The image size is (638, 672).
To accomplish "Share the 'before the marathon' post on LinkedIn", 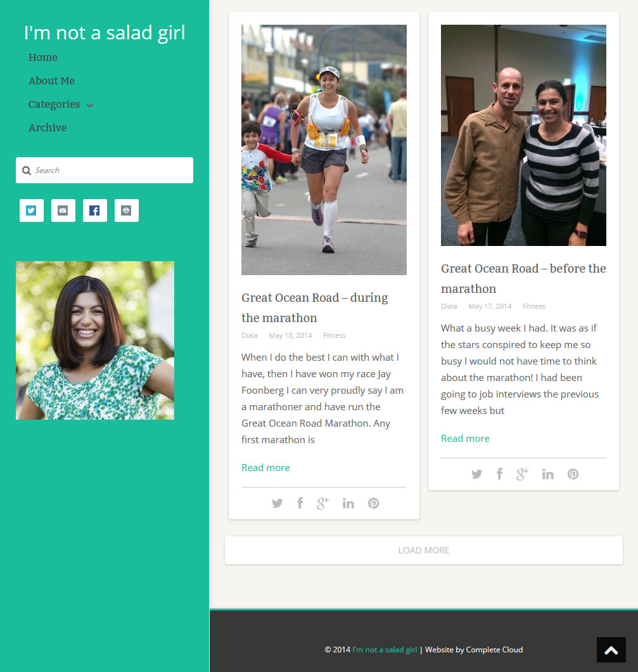I will [x=547, y=474].
